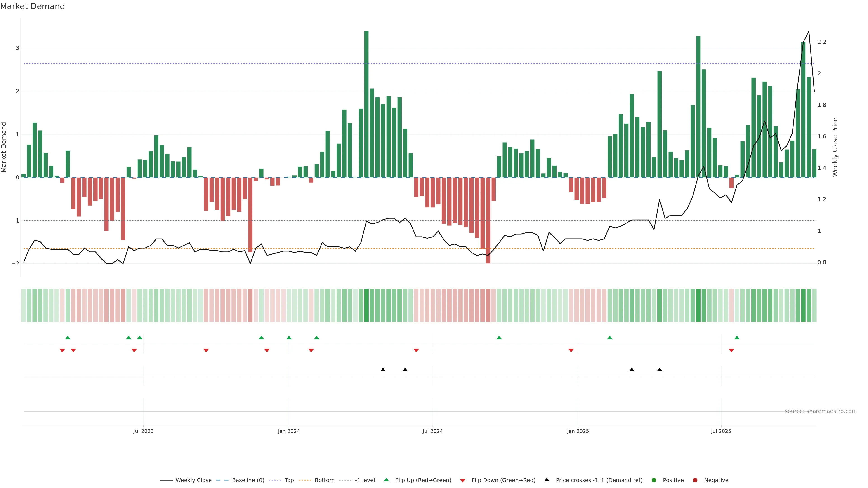Click the darkest green heatmap strip cell
Image resolution: width=868 pixels, height=488 pixels.
tap(366, 305)
